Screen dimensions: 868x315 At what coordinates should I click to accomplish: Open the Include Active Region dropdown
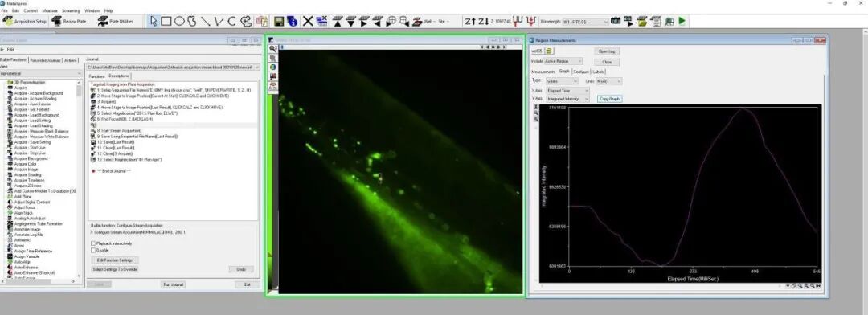(563, 61)
